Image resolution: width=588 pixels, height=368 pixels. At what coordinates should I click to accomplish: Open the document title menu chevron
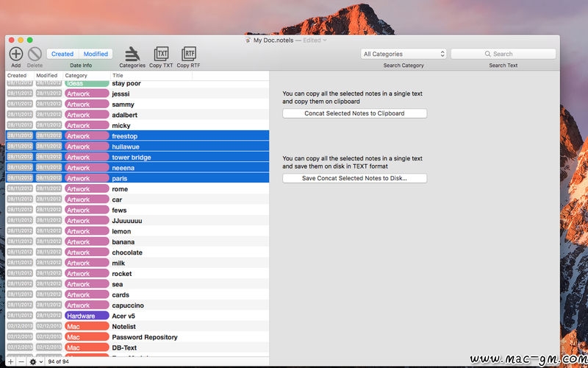coord(325,40)
